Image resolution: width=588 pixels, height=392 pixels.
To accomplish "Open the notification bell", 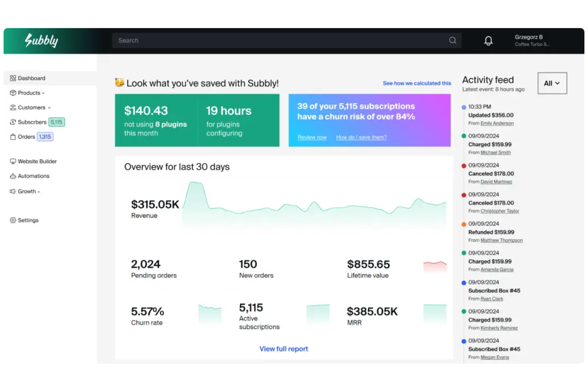I will (x=488, y=41).
